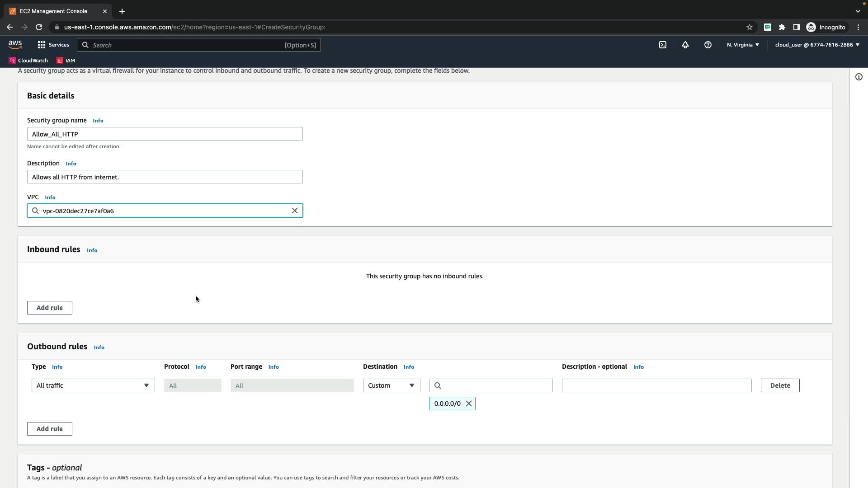The image size is (868, 488).
Task: Delete the outbound All traffic rule
Action: click(779, 385)
